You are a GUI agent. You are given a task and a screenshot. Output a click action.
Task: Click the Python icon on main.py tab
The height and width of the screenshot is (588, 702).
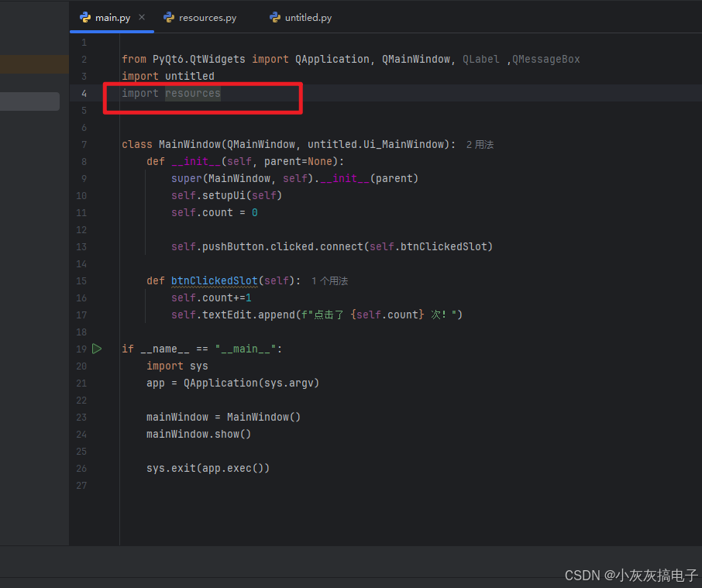(84, 17)
